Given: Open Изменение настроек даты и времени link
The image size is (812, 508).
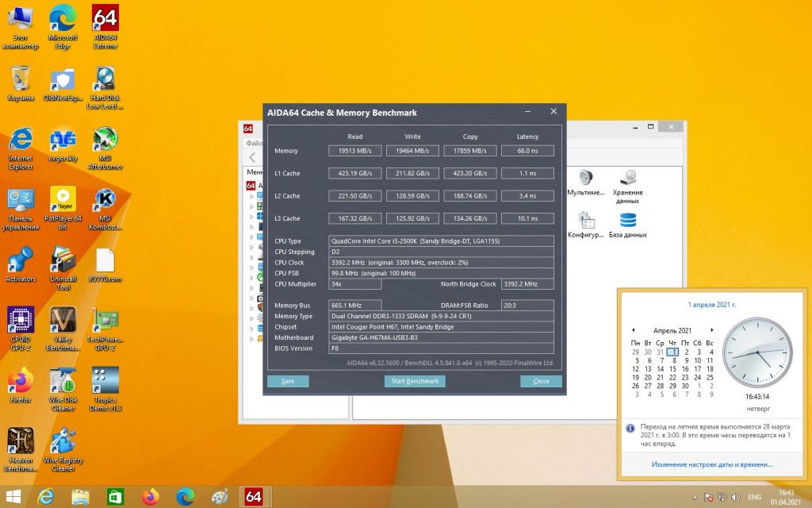Looking at the screenshot, I should 711,464.
